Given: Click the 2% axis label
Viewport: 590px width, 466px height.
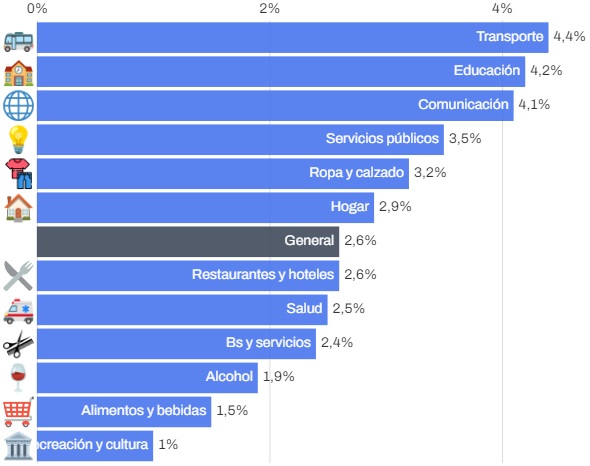Looking at the screenshot, I should [x=269, y=8].
